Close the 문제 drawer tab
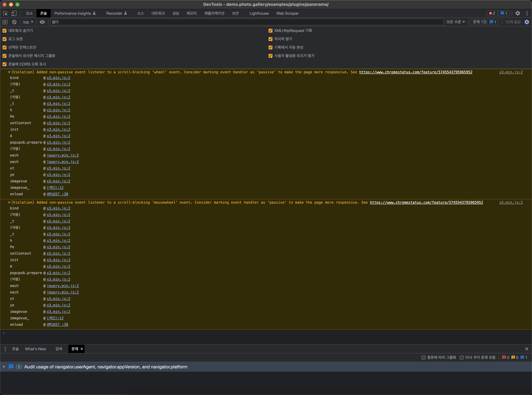This screenshot has width=532, height=395. [82, 349]
